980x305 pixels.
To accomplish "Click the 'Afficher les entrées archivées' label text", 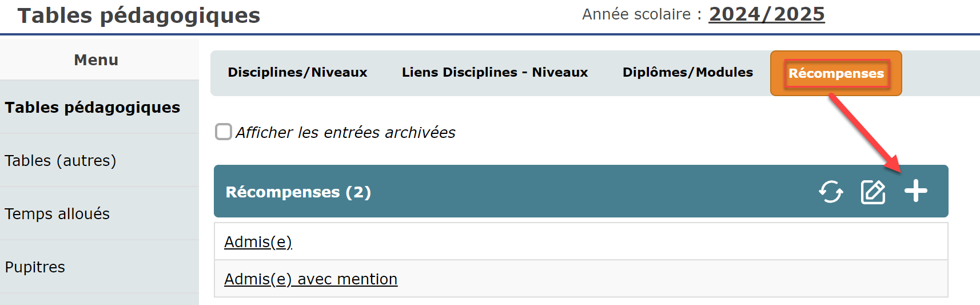I will (x=345, y=132).
